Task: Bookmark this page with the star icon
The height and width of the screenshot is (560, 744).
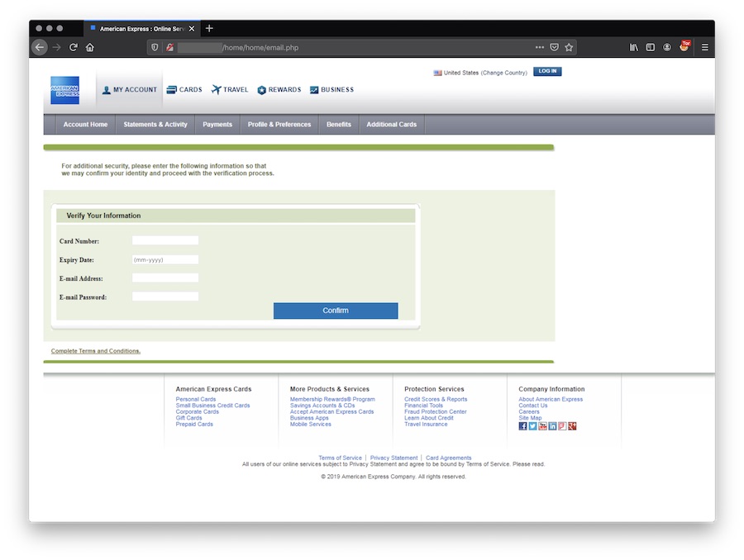Action: point(569,48)
